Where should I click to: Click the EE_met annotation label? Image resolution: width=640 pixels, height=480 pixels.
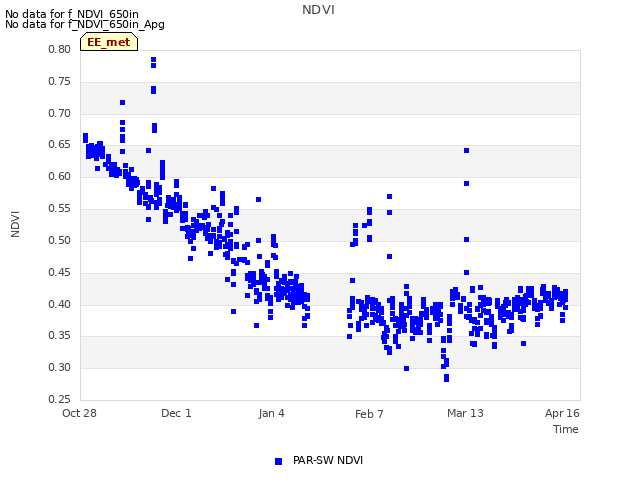pos(109,42)
